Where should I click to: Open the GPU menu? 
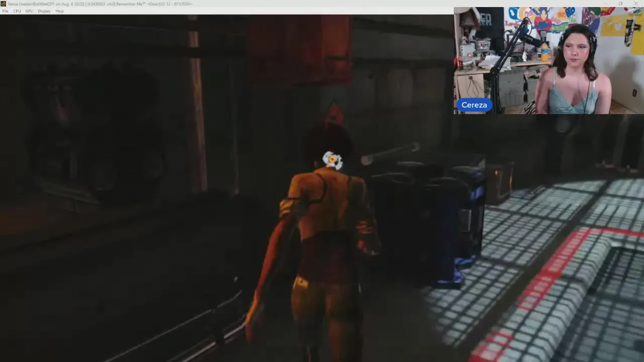point(29,11)
